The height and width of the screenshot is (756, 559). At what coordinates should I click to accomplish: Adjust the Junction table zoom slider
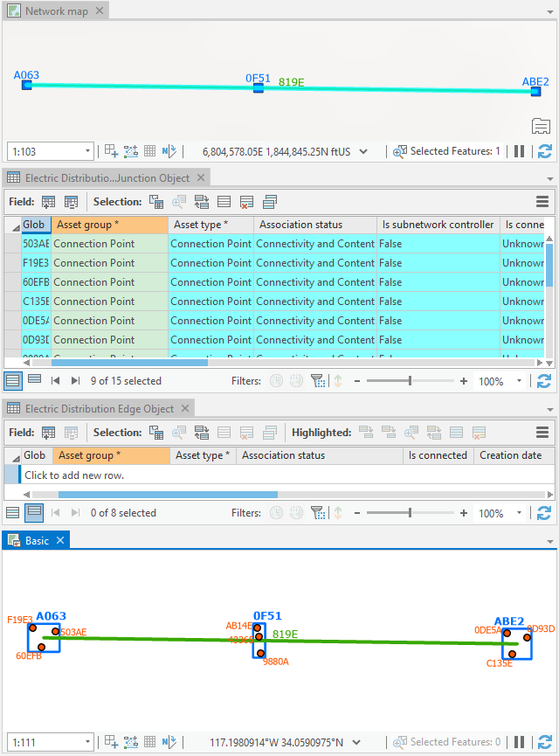coord(410,381)
